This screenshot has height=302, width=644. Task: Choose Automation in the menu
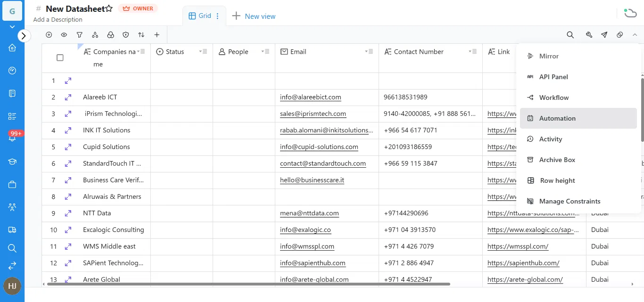click(578, 118)
